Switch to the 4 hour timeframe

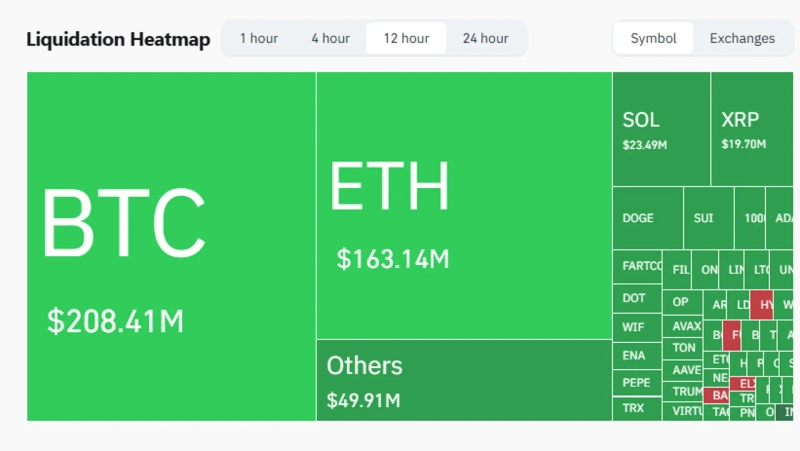pyautogui.click(x=330, y=38)
